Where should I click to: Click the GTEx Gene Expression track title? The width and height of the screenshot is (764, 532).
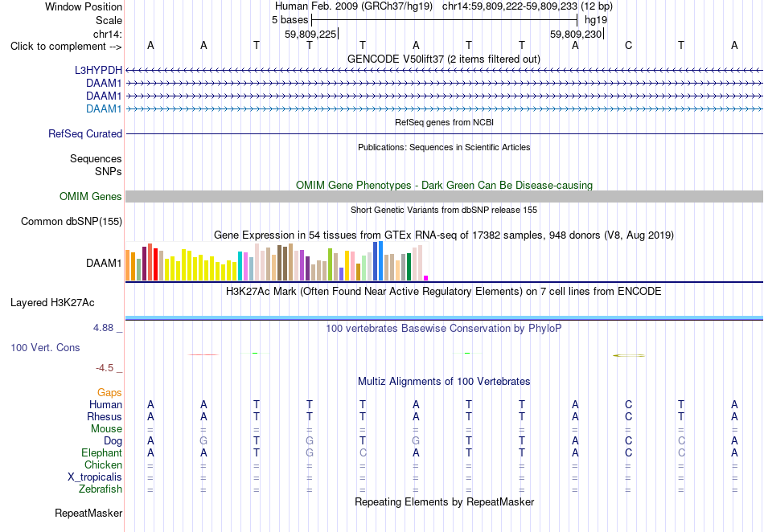(444, 235)
